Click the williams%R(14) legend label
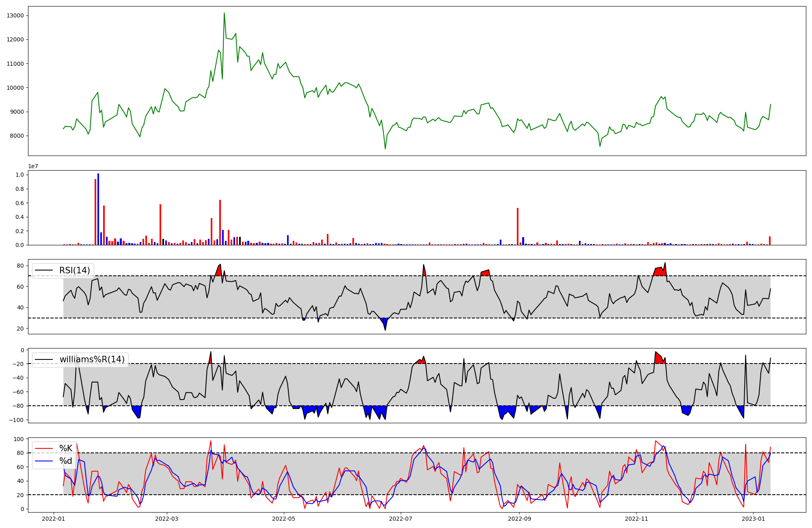Image resolution: width=812 pixels, height=528 pixels. 92,359
